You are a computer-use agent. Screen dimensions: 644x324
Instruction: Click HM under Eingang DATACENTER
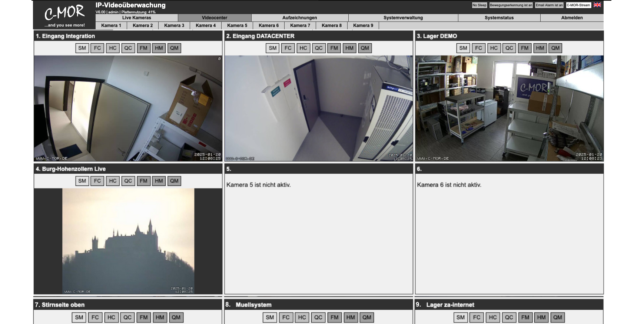click(349, 48)
